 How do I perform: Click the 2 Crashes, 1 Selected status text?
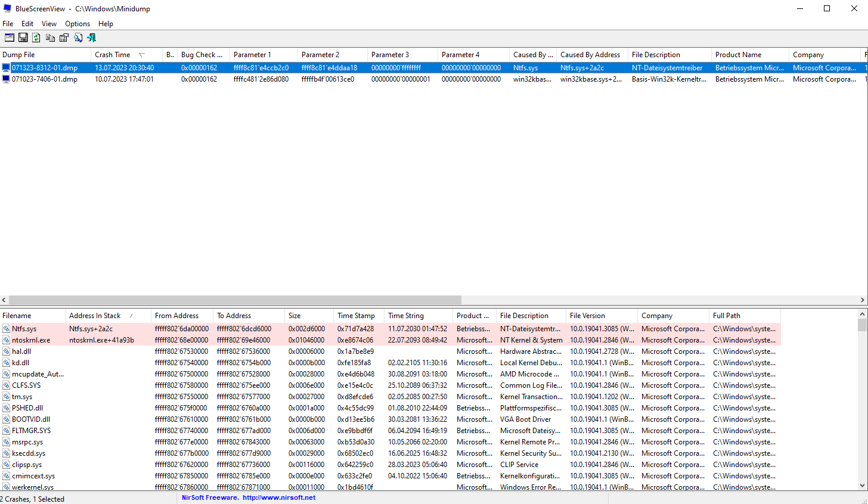(32, 499)
